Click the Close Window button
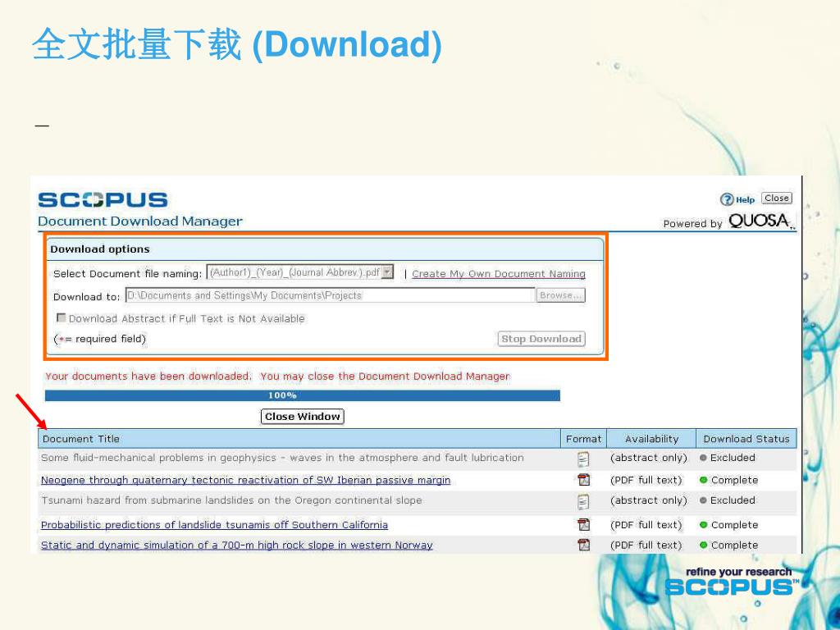This screenshot has width=840, height=630. click(x=302, y=416)
